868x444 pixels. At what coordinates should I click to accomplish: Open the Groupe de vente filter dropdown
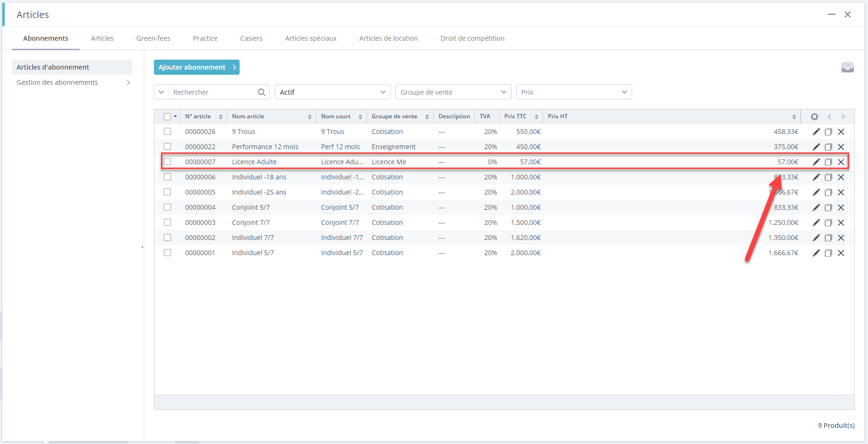(x=453, y=92)
